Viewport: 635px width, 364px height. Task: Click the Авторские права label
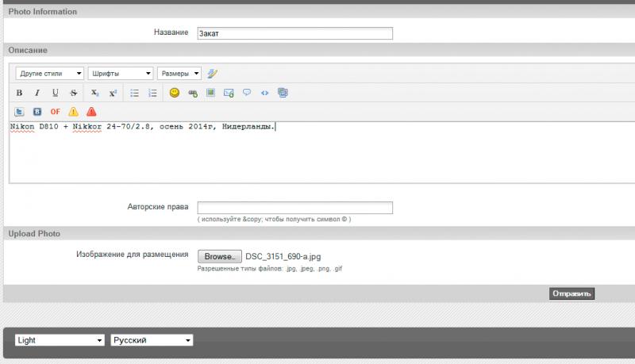[x=158, y=207]
